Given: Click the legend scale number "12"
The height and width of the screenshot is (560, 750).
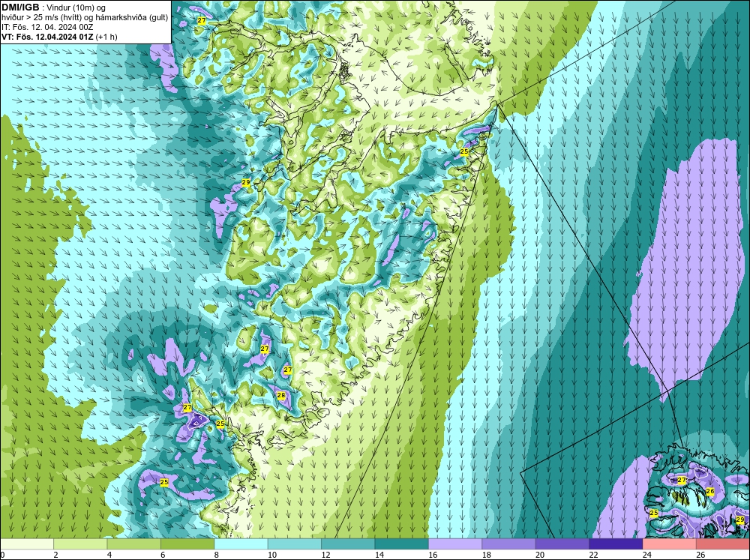Looking at the screenshot, I should click(x=325, y=555).
